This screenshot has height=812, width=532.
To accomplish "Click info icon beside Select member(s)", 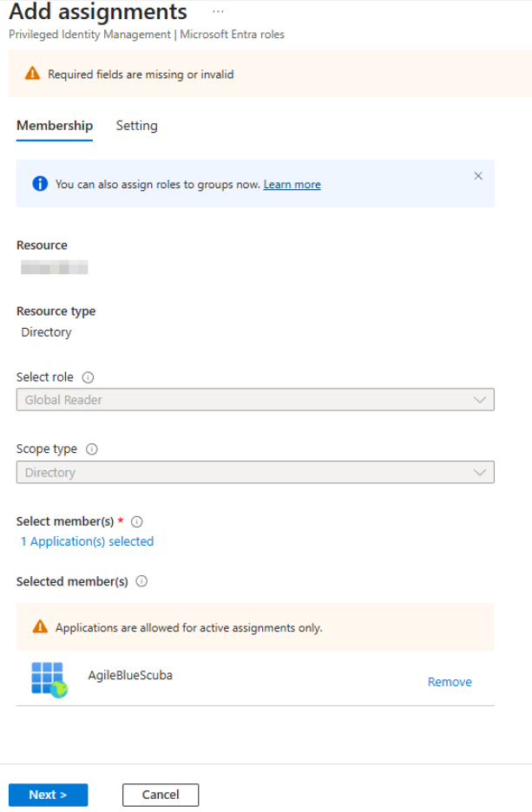I will click(x=136, y=521).
